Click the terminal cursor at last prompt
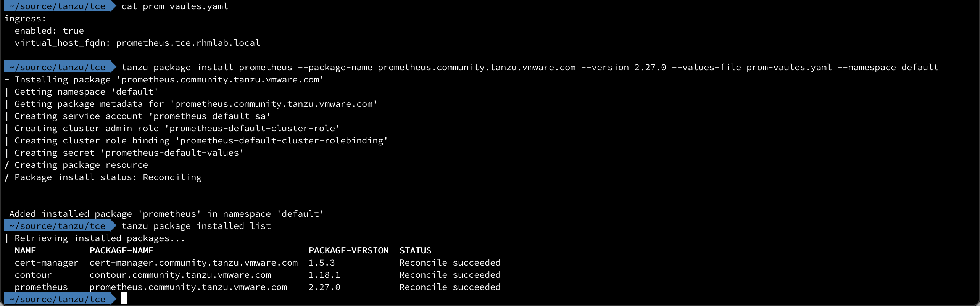The width and height of the screenshot is (980, 306). click(x=124, y=299)
